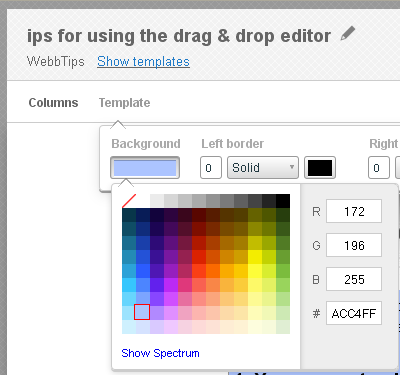The image size is (400, 375).
Task: Choose the no-color swatch with red diagonal line
Action: [129, 201]
